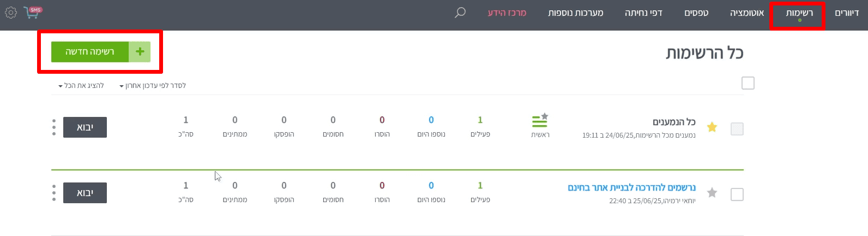Toggle gray star on נרשמים להדרכה list
Screen dimensions: 868x236
point(712,192)
